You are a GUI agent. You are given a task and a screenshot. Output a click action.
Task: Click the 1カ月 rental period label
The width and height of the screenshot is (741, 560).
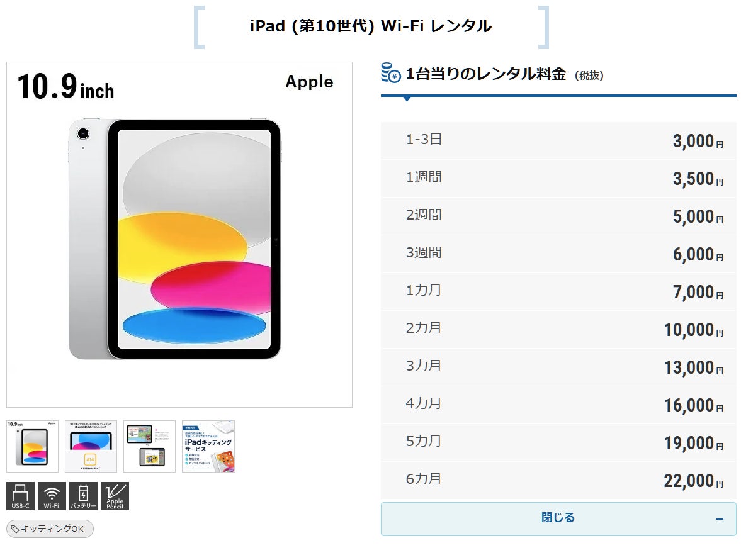[424, 291]
